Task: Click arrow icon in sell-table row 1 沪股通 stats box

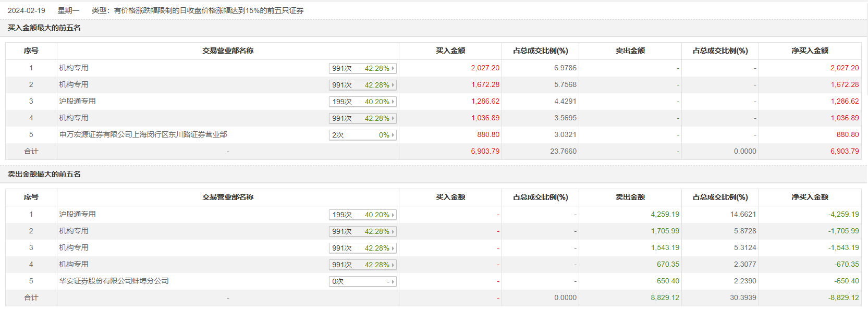Action: (393, 215)
